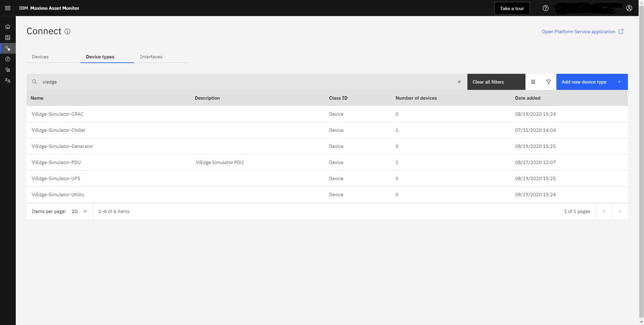Open the column customization icon
The height and width of the screenshot is (325, 644).
[533, 82]
